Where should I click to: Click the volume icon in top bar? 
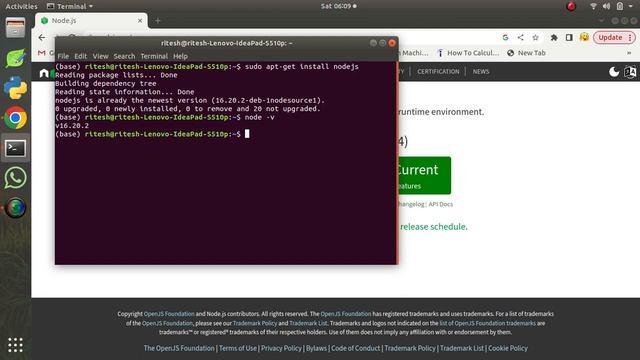click(607, 6)
